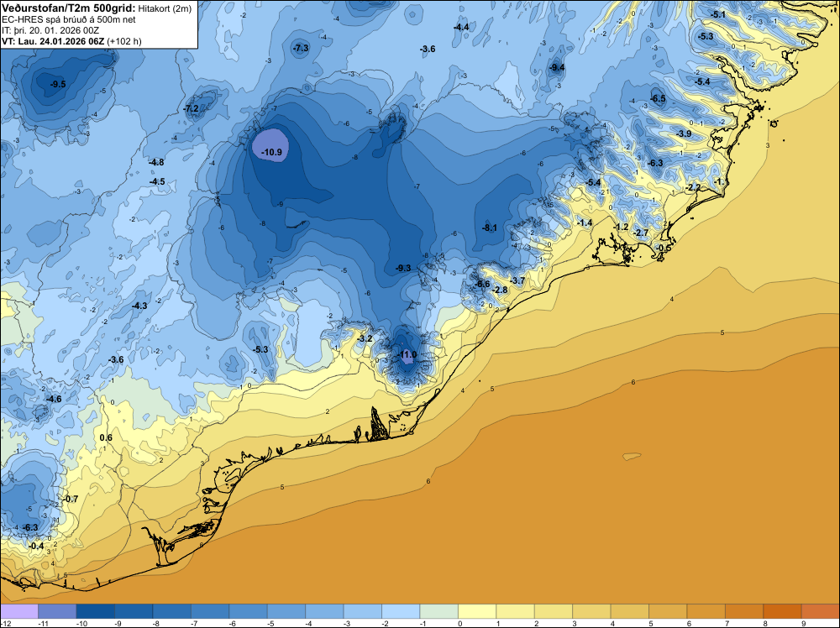Click the -7.2 temperature label
Viewport: 840px width, 628px height.
191,108
